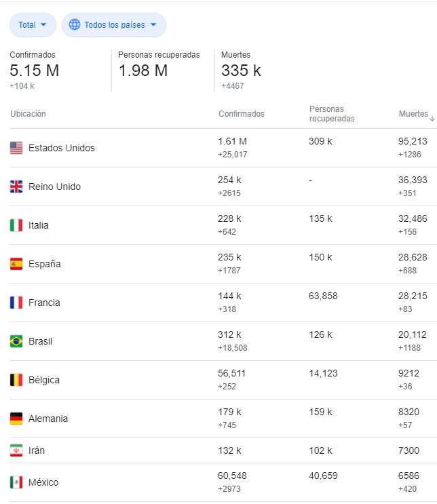Sort by Personas recuperadas column header
The image size is (437, 504).
[x=331, y=114]
